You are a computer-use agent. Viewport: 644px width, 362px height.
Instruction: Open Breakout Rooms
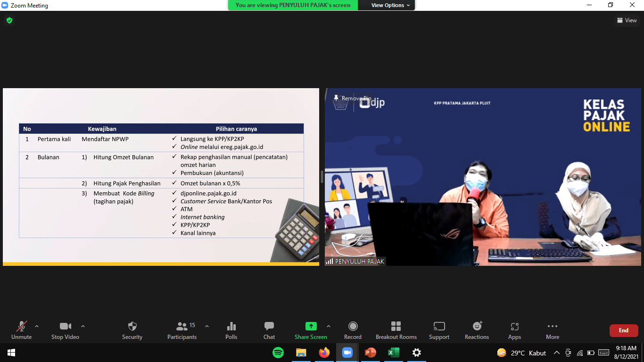pyautogui.click(x=396, y=330)
